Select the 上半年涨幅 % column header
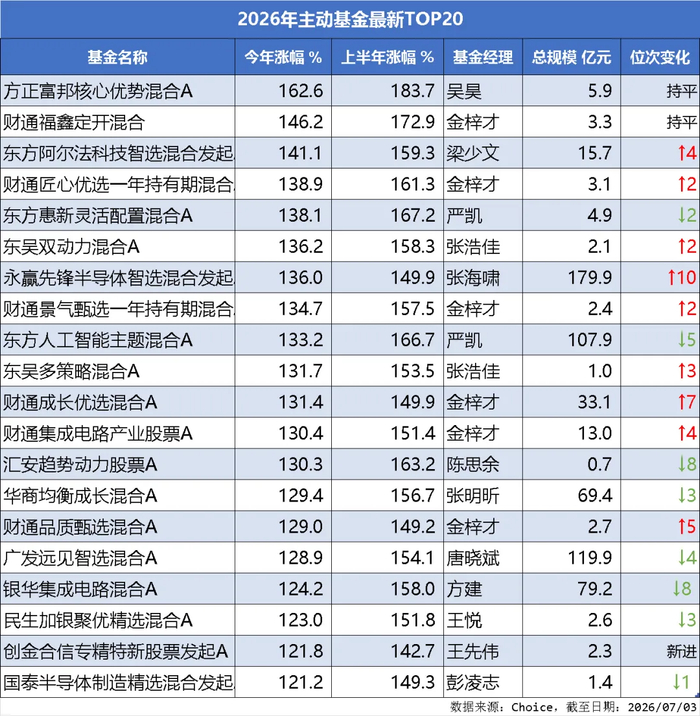The image size is (700, 716). pyautogui.click(x=387, y=57)
